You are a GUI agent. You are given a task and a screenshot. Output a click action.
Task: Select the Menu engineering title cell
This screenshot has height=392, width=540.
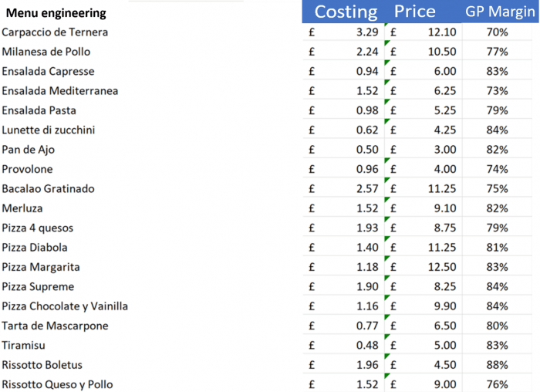tap(56, 13)
